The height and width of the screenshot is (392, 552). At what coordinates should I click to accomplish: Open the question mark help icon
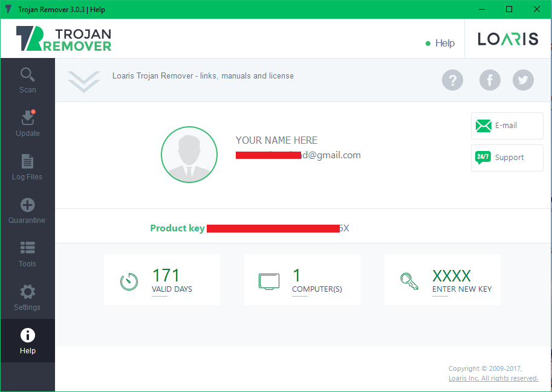452,80
